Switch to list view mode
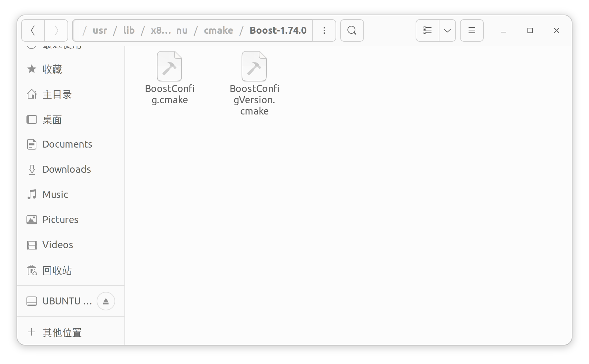Screen dimensions: 589x364 point(427,30)
